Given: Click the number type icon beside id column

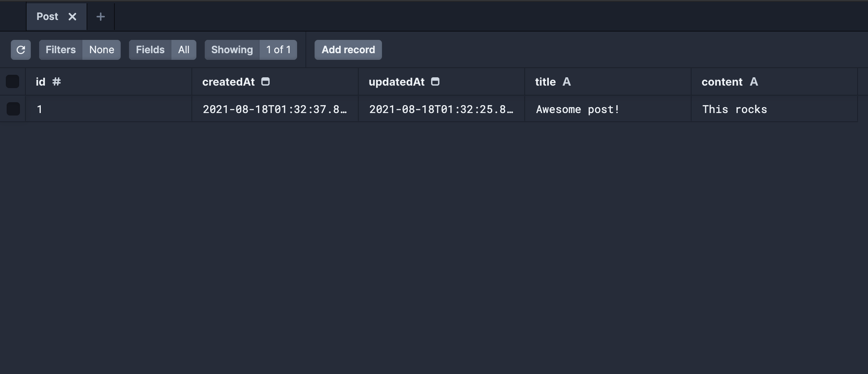Looking at the screenshot, I should (56, 82).
